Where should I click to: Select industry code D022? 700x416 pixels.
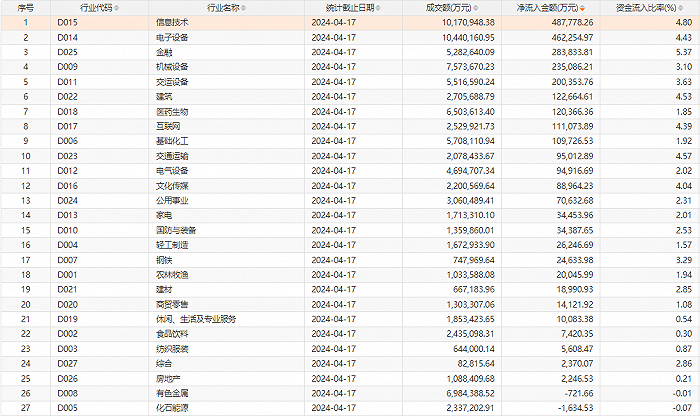tap(67, 97)
